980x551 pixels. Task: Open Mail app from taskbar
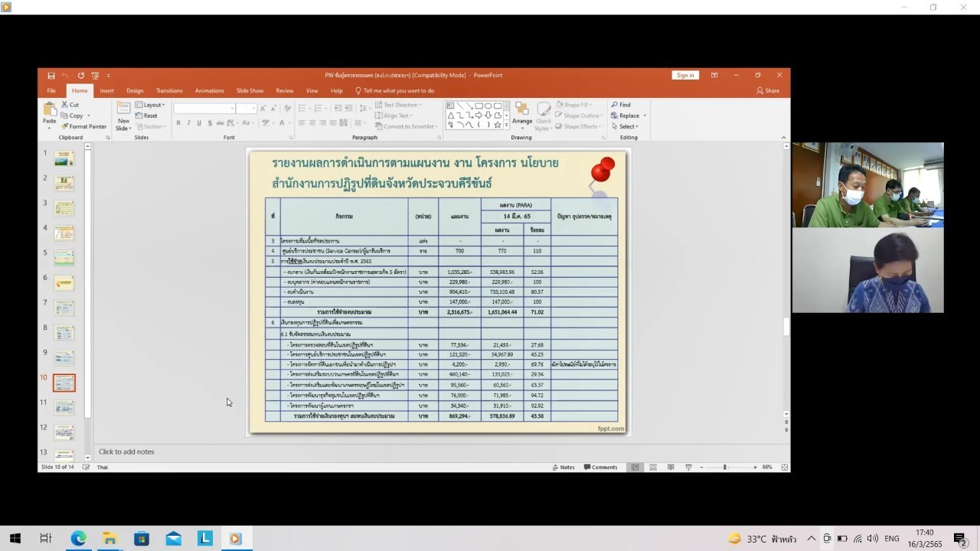[173, 539]
